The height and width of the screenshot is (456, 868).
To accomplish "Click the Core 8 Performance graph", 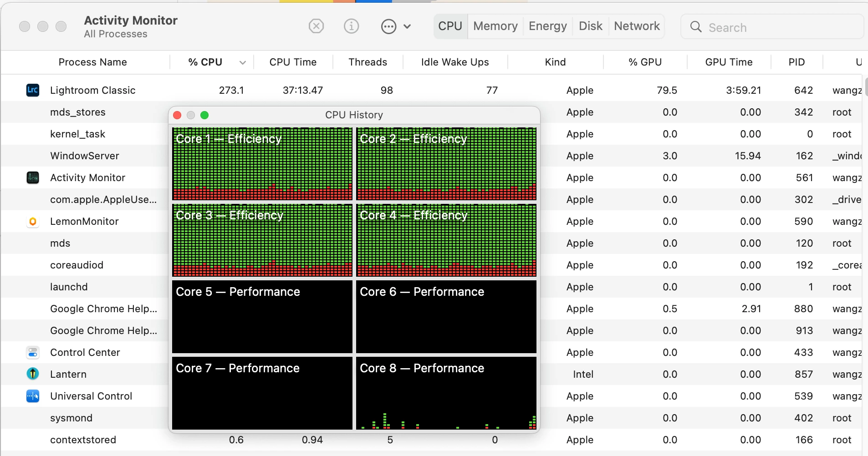I will click(x=446, y=393).
